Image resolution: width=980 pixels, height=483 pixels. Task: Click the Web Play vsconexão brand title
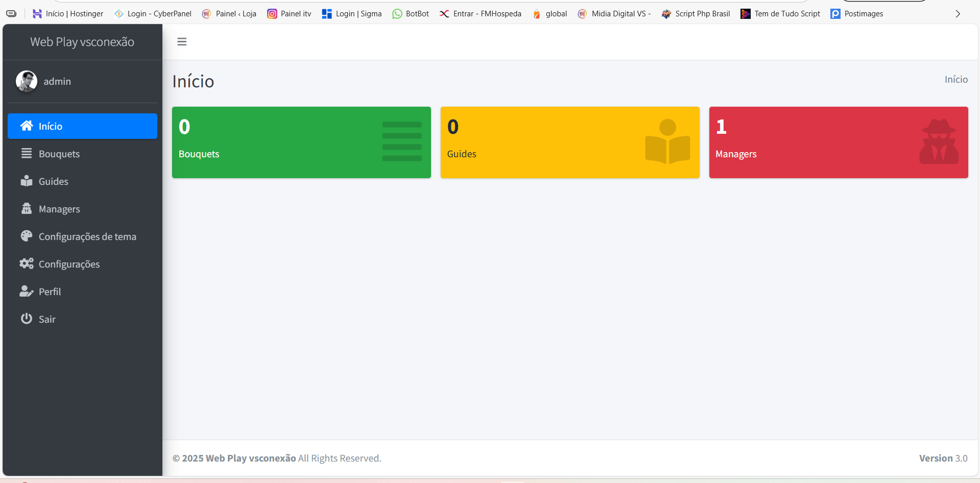pyautogui.click(x=82, y=42)
